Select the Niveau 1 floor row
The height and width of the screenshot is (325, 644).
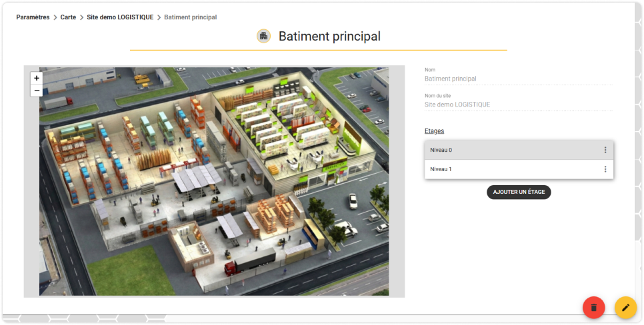pos(519,169)
